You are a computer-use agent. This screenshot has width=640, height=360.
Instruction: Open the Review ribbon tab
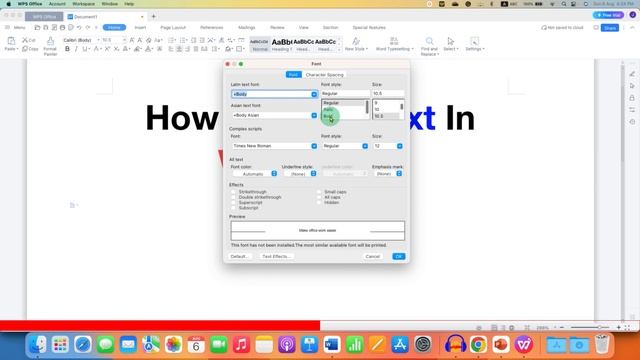[277, 27]
